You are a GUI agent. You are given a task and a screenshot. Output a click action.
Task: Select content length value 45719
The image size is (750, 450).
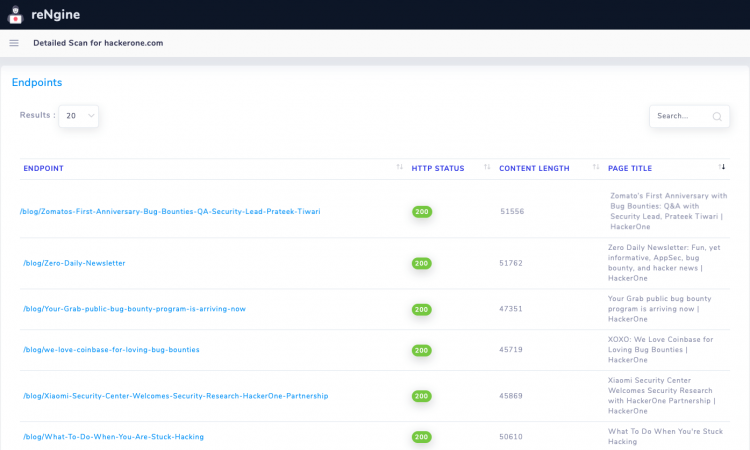click(511, 350)
